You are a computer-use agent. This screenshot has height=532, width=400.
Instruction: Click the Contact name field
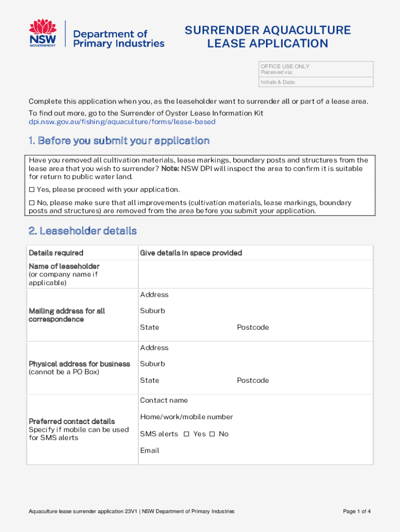(281, 400)
